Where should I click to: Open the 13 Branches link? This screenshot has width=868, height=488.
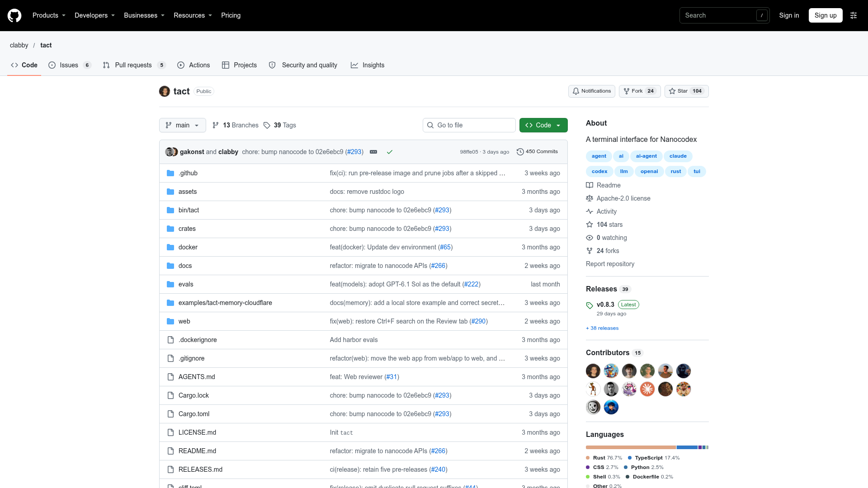[x=236, y=125]
